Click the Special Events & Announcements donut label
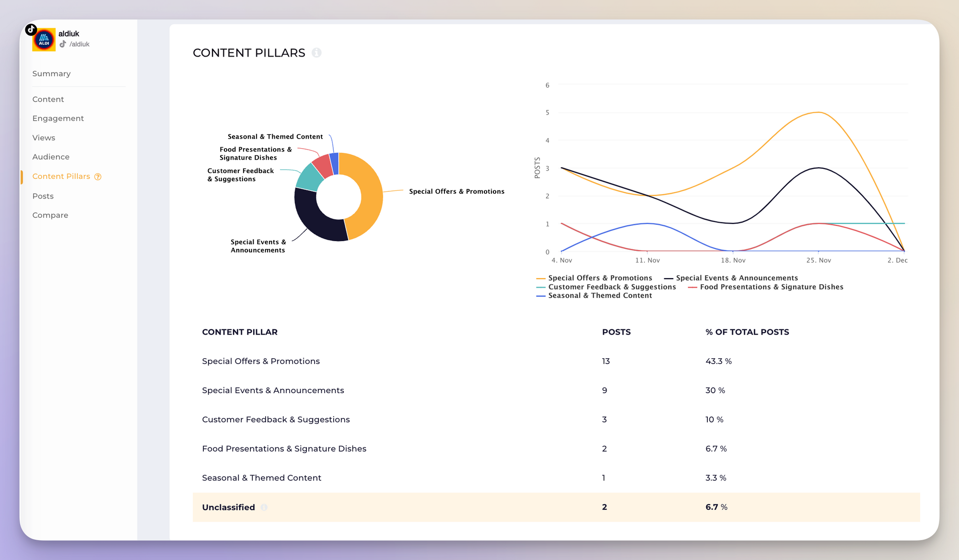 tap(258, 246)
